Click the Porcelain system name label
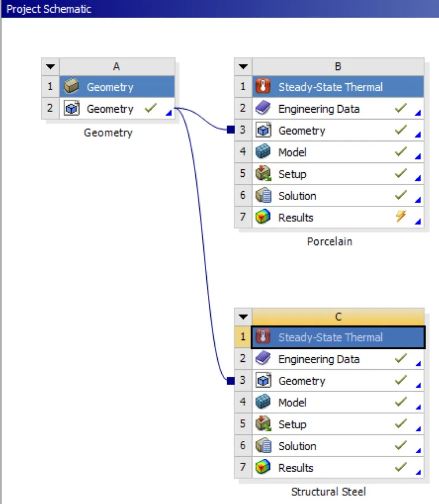 tap(329, 242)
